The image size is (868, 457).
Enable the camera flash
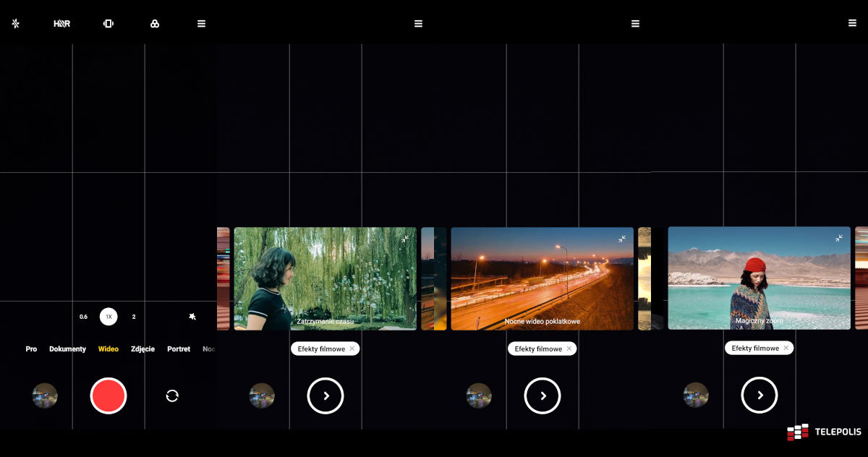(15, 22)
